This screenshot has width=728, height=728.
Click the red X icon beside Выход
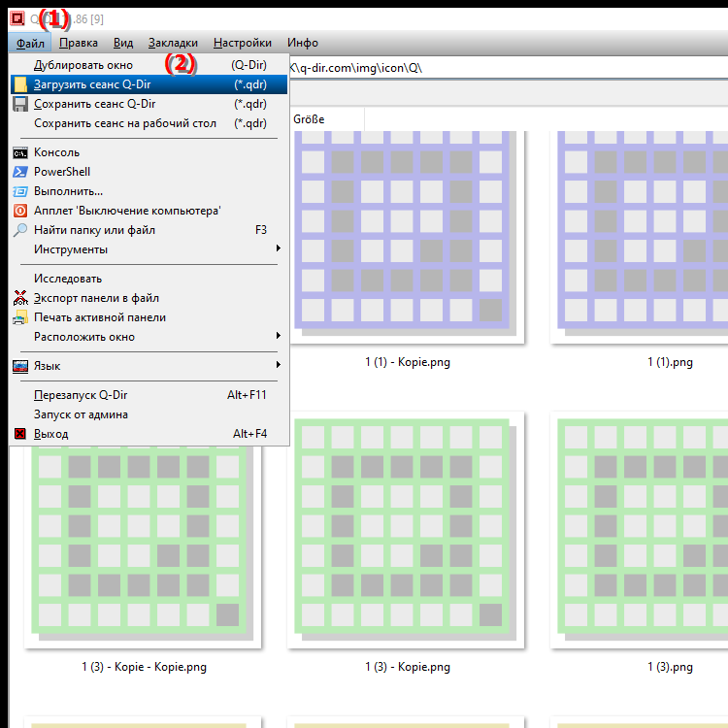20,434
